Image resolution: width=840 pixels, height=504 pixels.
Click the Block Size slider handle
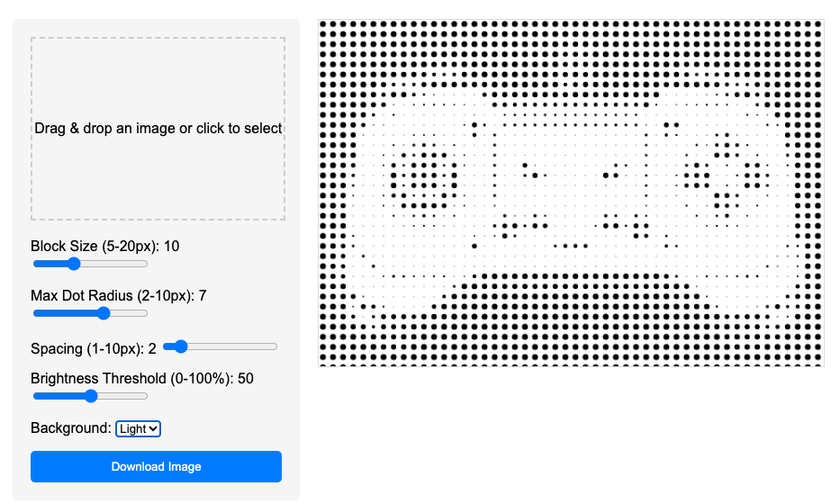pos(74,264)
